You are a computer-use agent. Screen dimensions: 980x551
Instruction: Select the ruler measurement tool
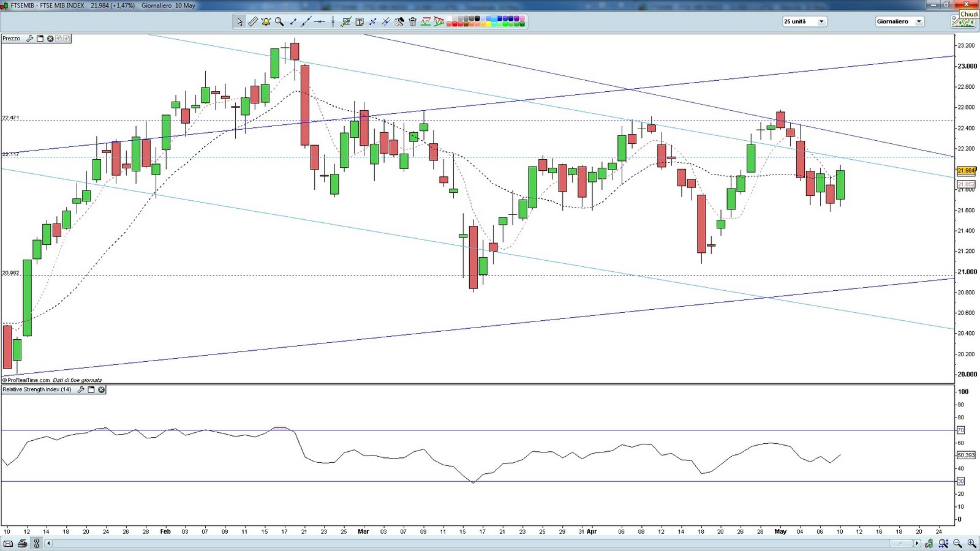[x=252, y=21]
